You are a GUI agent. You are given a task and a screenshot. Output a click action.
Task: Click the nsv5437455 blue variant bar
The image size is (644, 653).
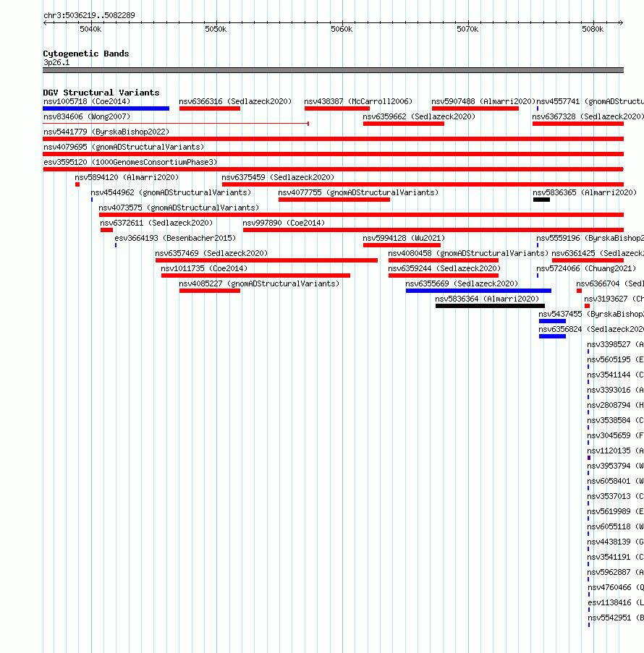click(x=552, y=321)
